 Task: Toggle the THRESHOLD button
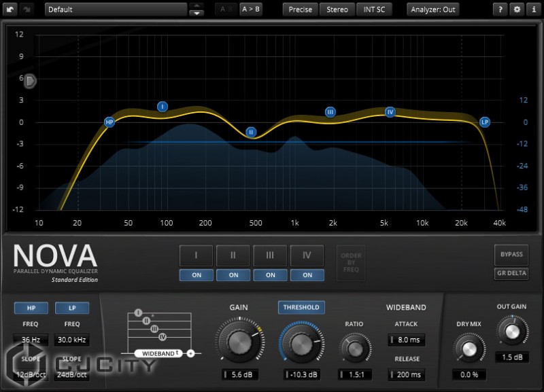(x=301, y=308)
